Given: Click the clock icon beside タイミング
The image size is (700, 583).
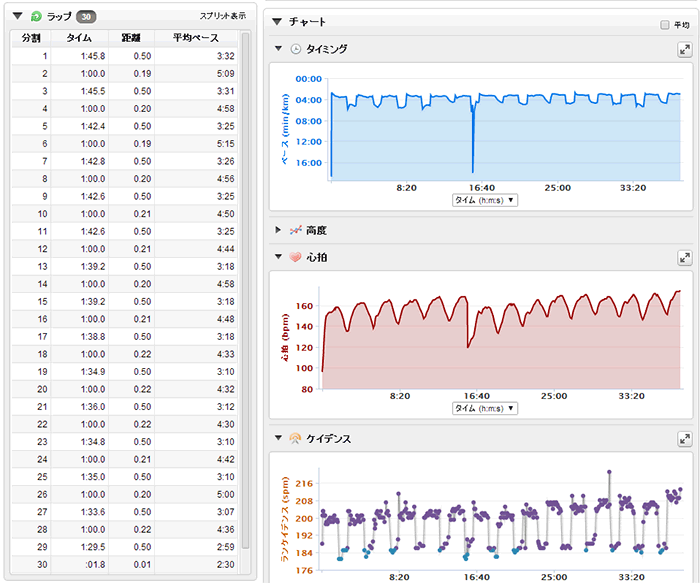Looking at the screenshot, I should coord(295,49).
